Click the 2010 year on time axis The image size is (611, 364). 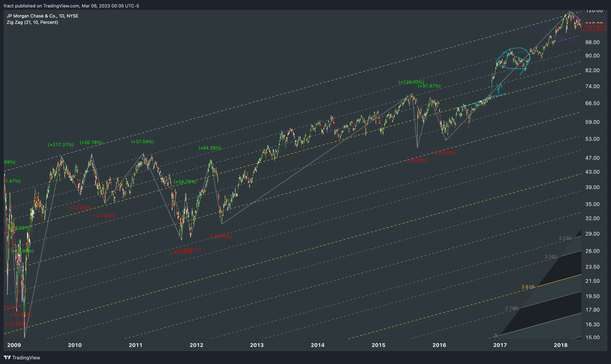click(75, 345)
